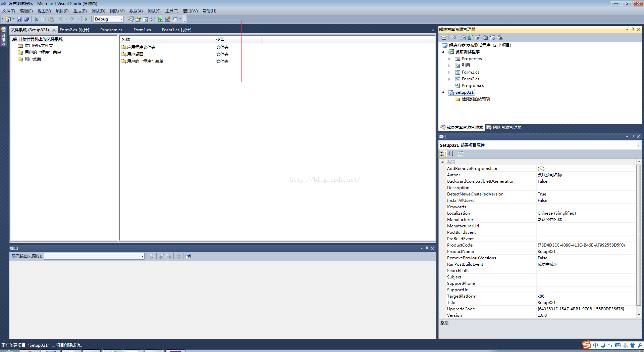This screenshot has width=644, height=352.
Task: Open the output source dropdown
Action: coord(142,256)
